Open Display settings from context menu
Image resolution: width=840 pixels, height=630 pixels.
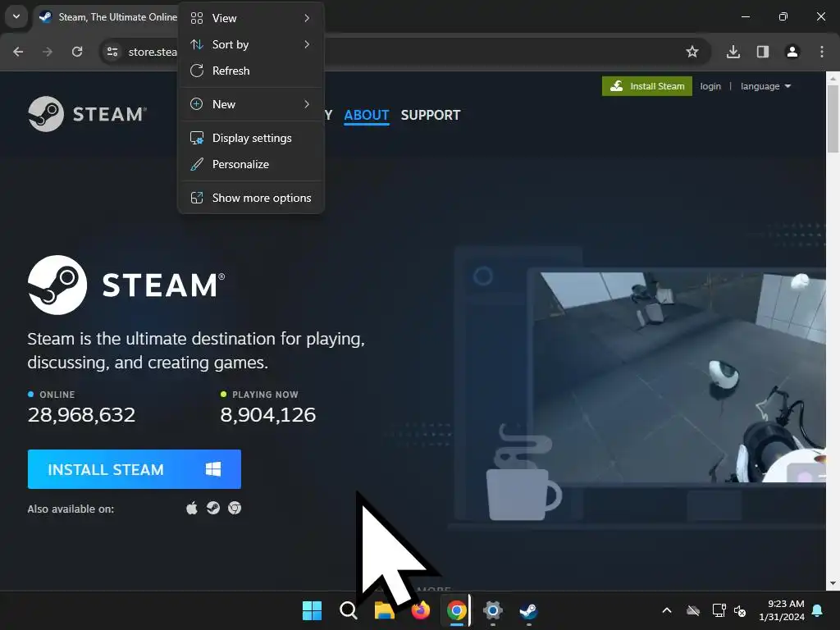(251, 138)
